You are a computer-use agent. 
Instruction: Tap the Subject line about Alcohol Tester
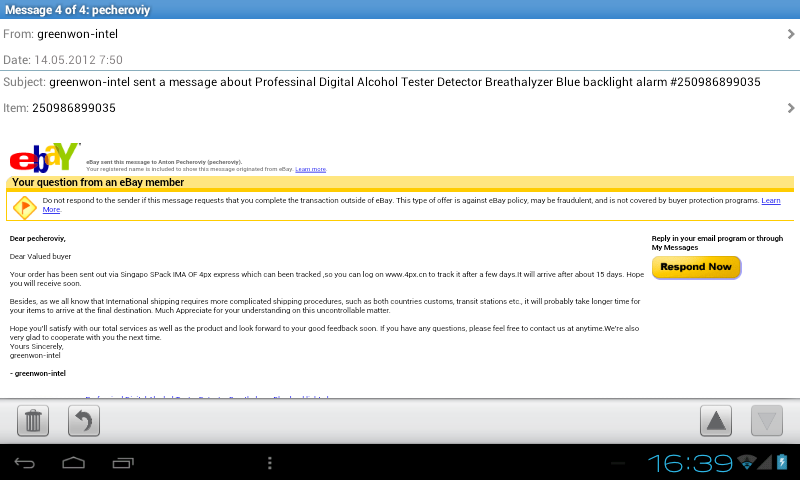[x=382, y=82]
